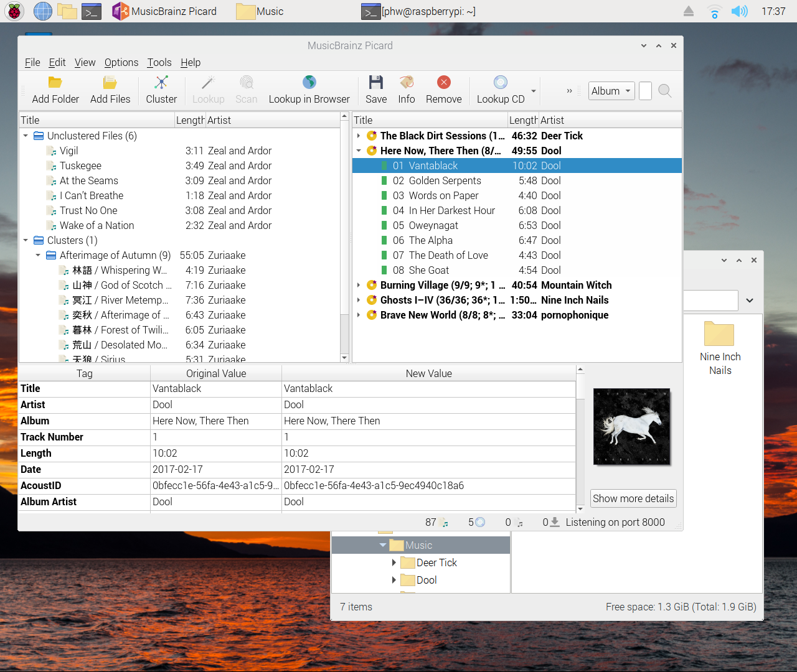Viewport: 797px width, 672px height.
Task: Click the Lookup wand icon
Action: point(208,82)
